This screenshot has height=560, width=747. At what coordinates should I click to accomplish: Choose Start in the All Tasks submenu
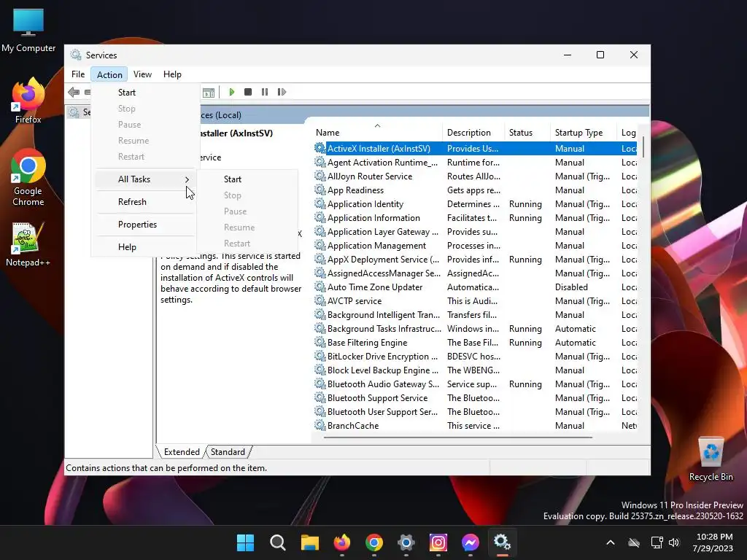click(x=248, y=179)
